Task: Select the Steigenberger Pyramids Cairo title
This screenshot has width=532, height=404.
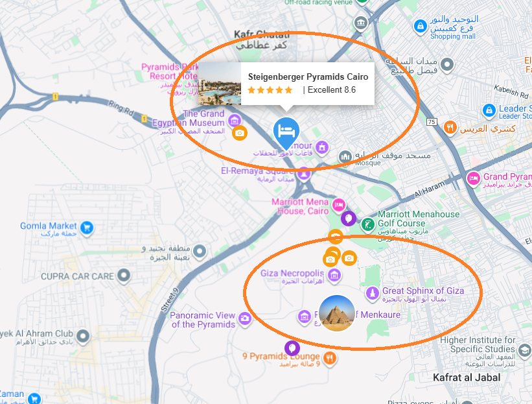Action: pos(308,77)
